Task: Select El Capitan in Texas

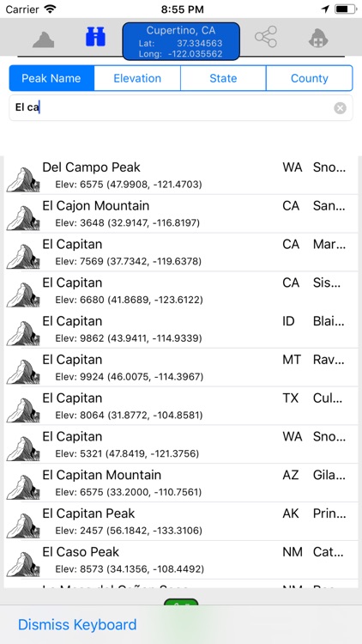Action: click(x=181, y=406)
